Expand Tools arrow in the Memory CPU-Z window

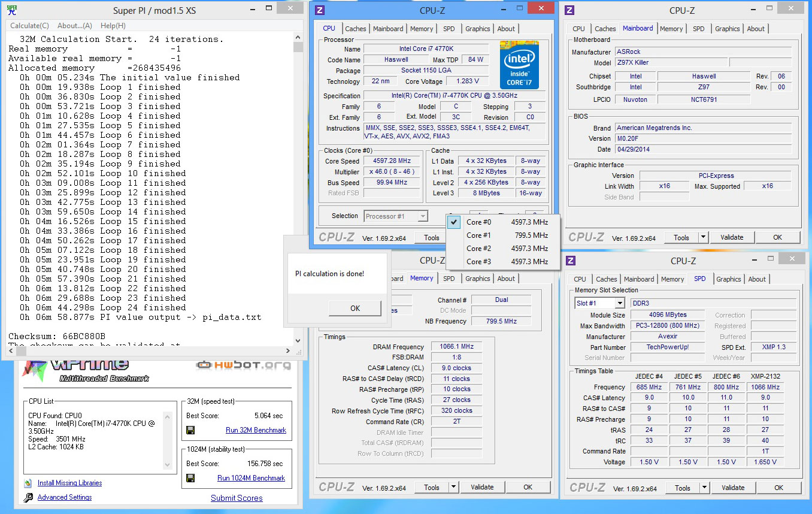click(453, 487)
